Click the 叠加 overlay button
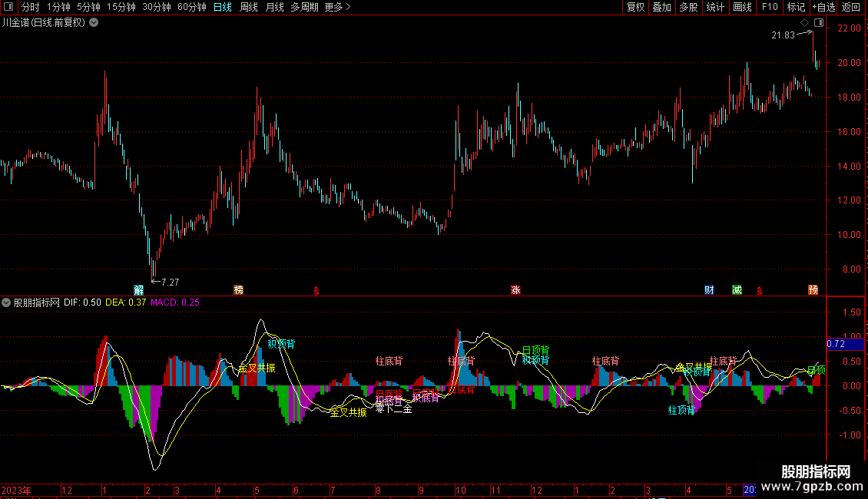The height and width of the screenshot is (499, 868). [x=661, y=7]
